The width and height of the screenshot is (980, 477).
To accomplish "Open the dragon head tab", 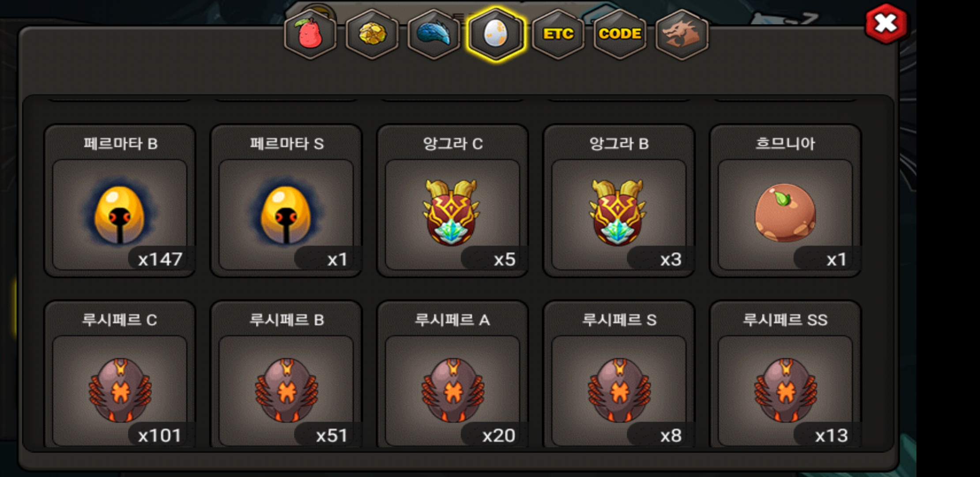I will pos(682,34).
